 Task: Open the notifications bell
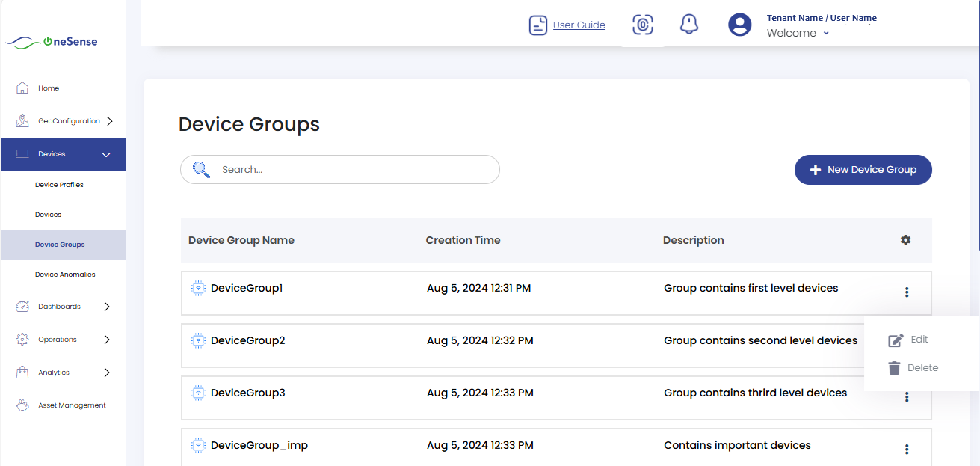point(688,24)
